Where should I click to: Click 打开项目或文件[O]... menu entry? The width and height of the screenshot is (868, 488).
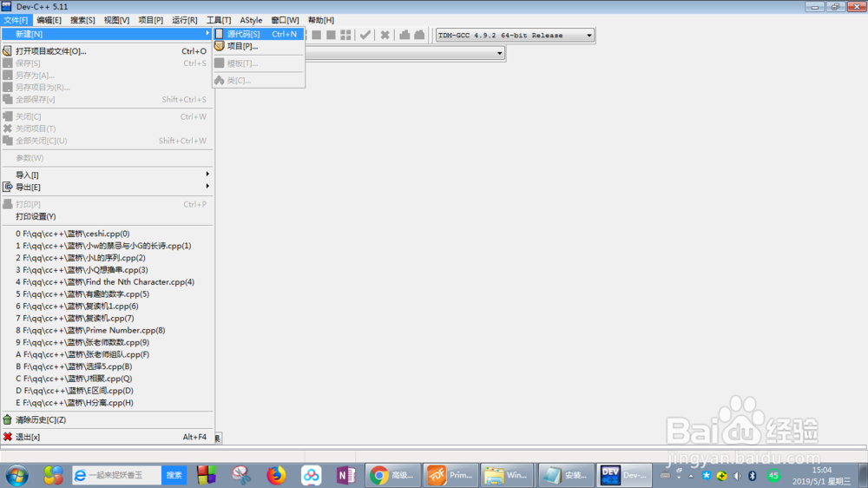(107, 51)
